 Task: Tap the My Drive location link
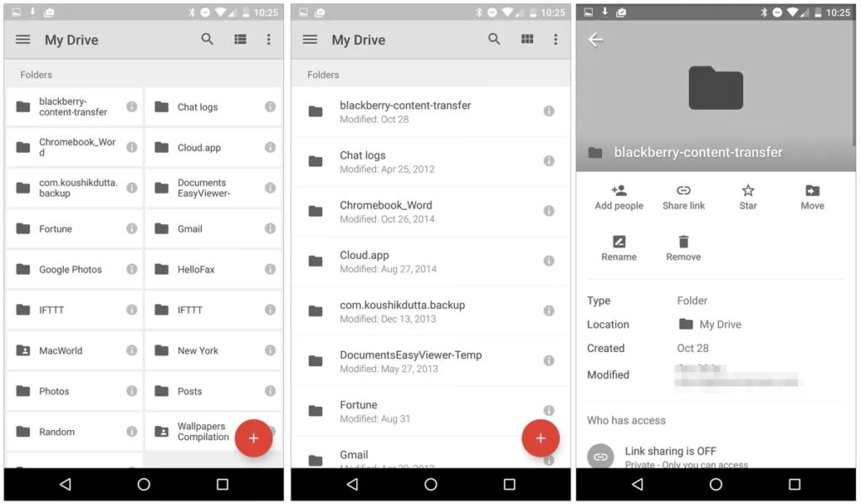[710, 324]
